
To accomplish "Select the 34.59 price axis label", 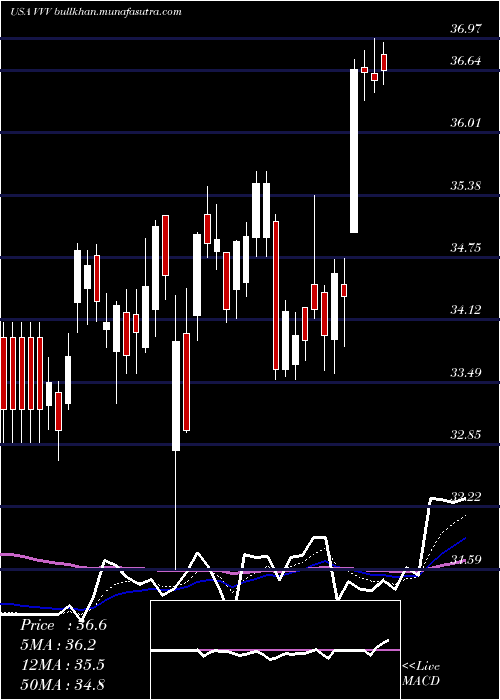I will click(x=466, y=559).
